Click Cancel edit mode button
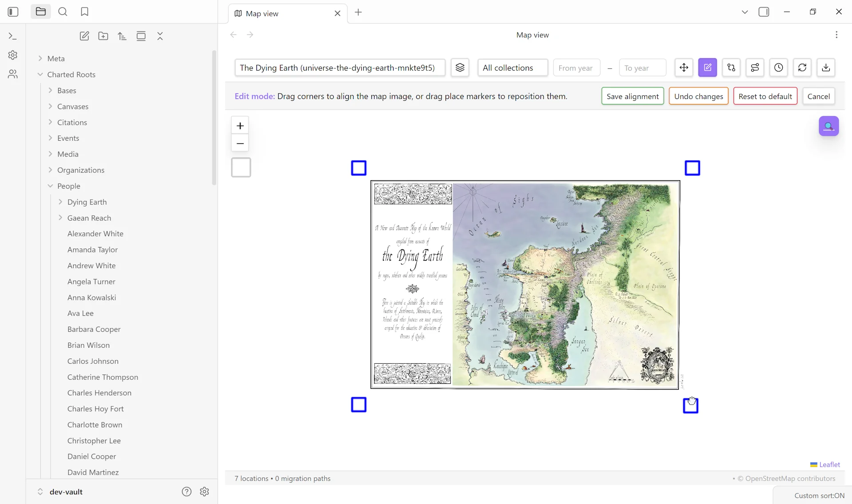The image size is (852, 504). click(818, 96)
